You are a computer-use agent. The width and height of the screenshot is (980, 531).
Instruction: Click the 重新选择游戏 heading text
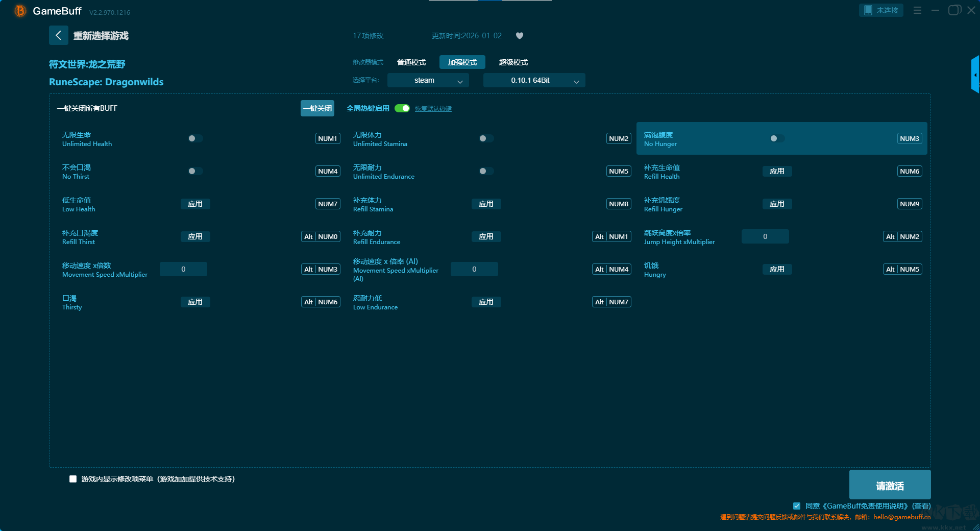coord(101,36)
